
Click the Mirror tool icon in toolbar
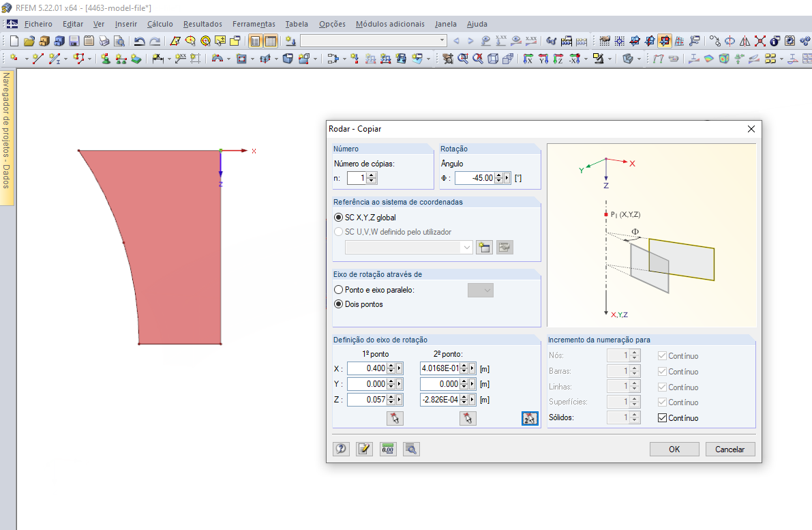click(745, 41)
